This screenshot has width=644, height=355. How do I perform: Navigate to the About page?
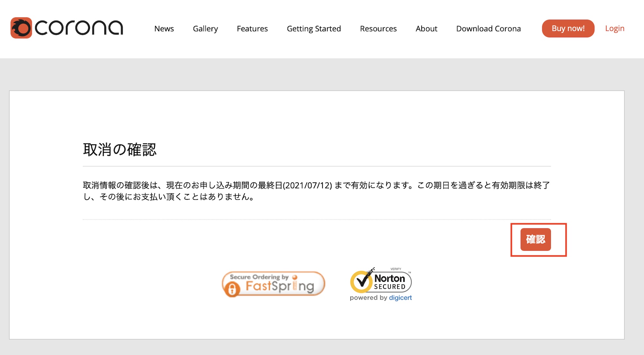coord(426,29)
